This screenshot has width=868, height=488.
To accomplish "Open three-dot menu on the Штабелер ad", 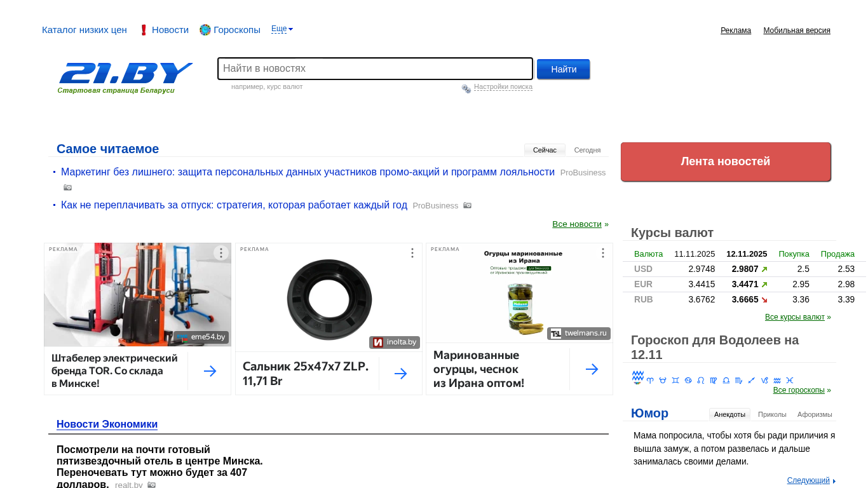I will [x=221, y=253].
